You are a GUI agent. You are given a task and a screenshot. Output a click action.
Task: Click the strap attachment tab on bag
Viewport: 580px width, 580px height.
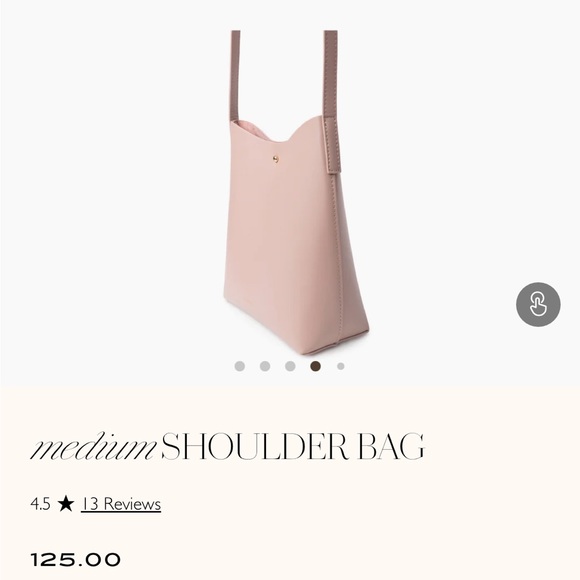point(333,145)
